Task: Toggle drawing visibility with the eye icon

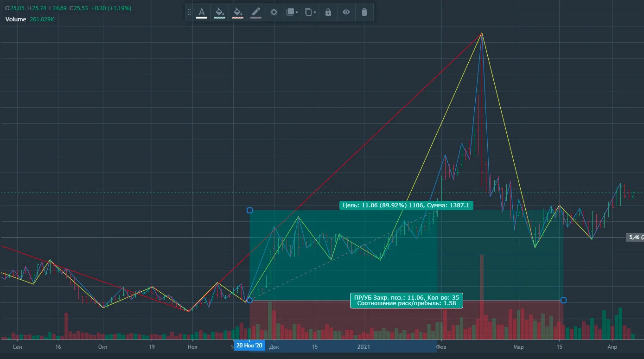Action: 346,12
